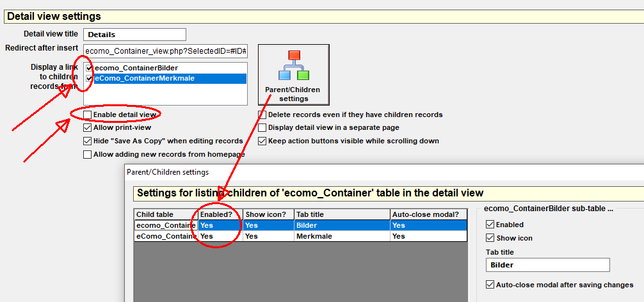644x302 pixels.
Task: Uncheck Show icon in the sub-table panel
Action: click(490, 238)
